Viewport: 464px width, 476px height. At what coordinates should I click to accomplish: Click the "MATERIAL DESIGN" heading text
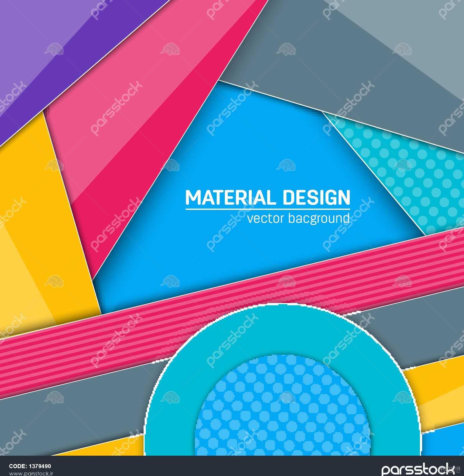click(268, 197)
